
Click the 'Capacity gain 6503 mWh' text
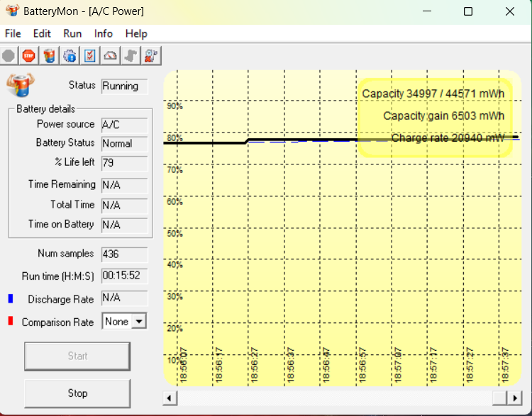444,116
